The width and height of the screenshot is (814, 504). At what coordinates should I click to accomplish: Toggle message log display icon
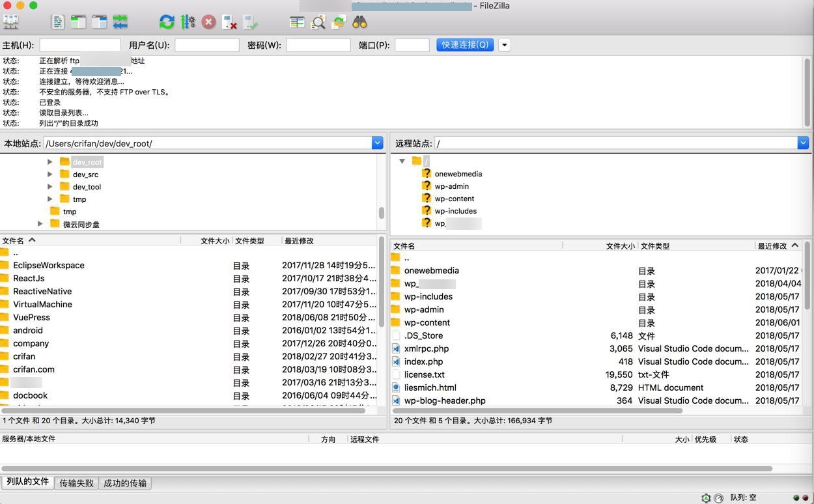click(x=57, y=22)
